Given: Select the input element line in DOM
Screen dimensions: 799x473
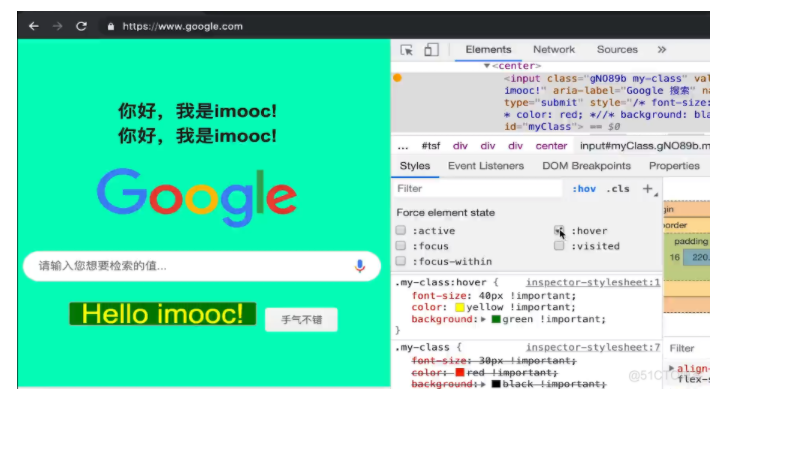Looking at the screenshot, I should coord(550,102).
